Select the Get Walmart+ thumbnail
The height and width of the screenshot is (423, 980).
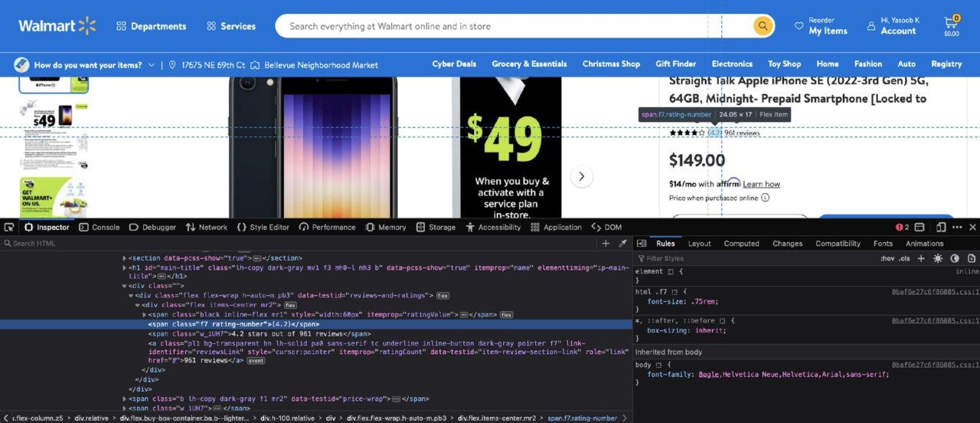click(x=54, y=197)
